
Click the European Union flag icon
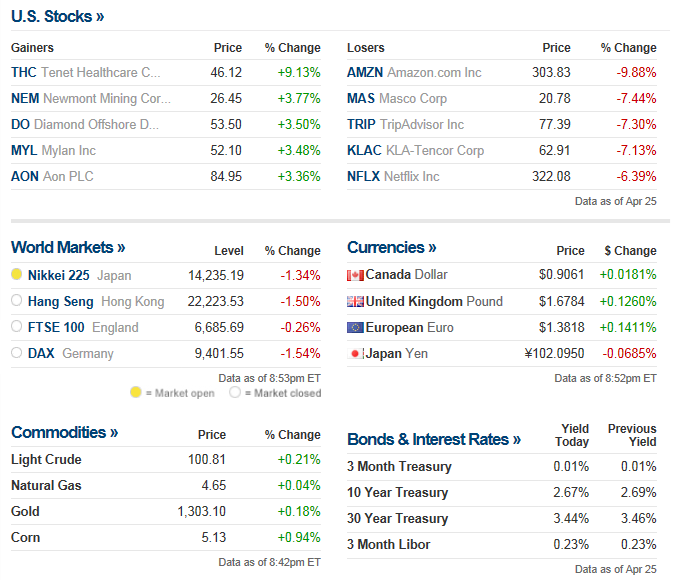[x=355, y=328]
